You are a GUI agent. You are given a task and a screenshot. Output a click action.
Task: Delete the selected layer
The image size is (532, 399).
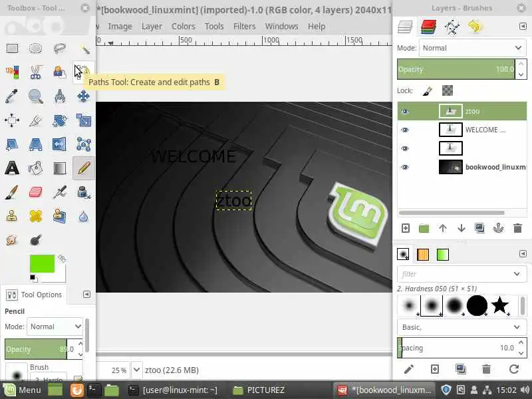[x=517, y=228]
